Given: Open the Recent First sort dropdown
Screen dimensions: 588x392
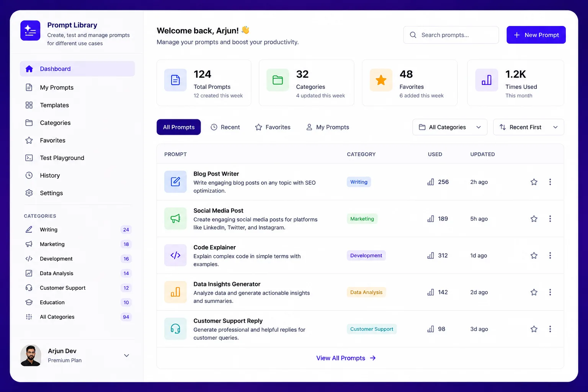Looking at the screenshot, I should point(529,127).
